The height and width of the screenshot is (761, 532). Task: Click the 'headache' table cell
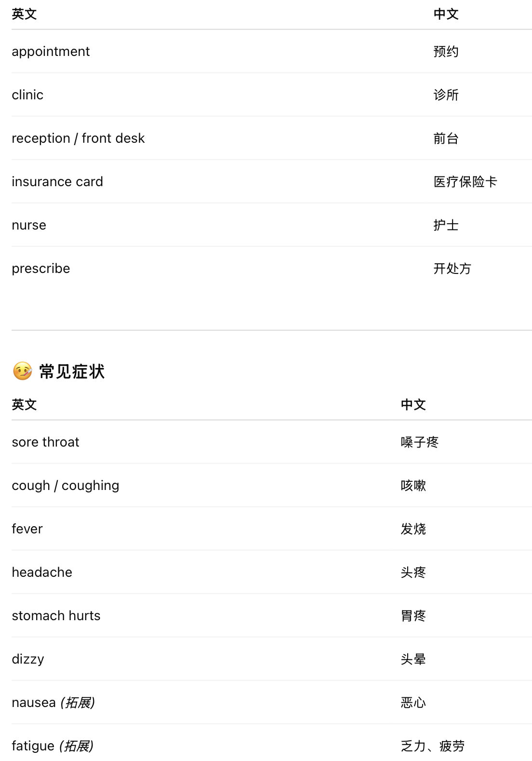click(x=42, y=572)
